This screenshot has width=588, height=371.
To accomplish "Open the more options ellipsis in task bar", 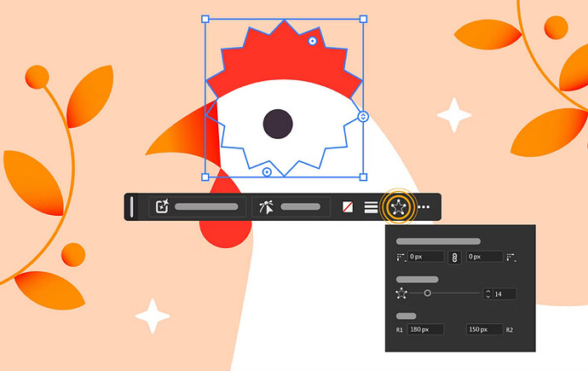I will [424, 206].
